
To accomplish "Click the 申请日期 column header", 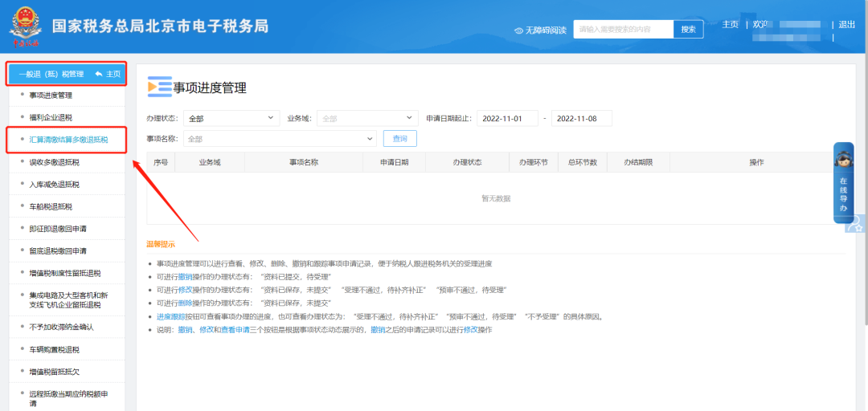I will tap(394, 163).
